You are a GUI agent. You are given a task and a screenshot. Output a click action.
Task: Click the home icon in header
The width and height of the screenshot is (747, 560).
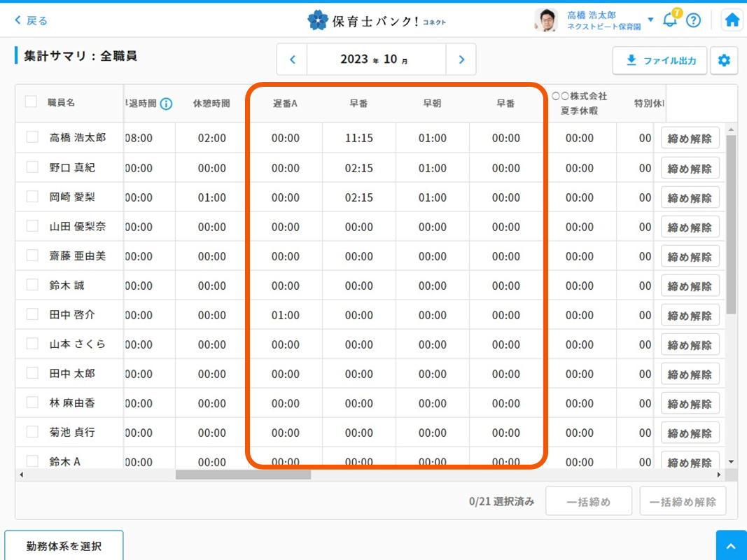[x=732, y=20]
